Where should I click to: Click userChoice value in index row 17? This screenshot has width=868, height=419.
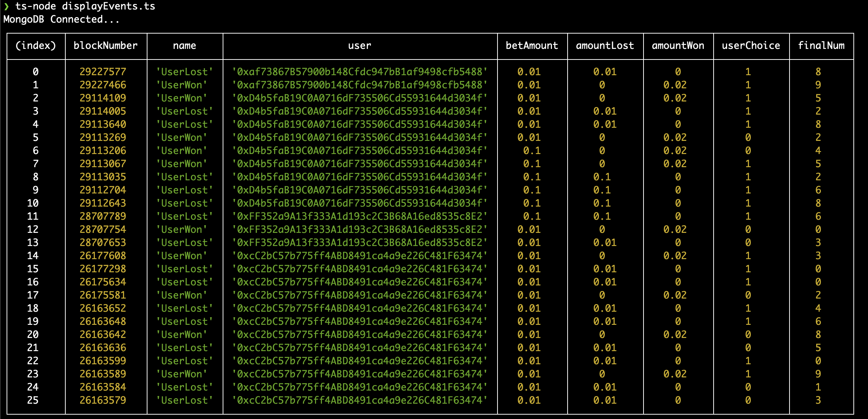(748, 295)
